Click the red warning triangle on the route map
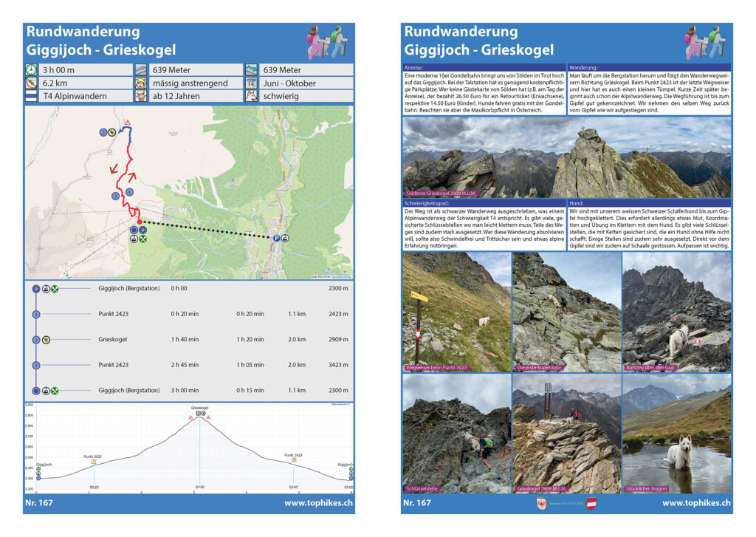The height and width of the screenshot is (537, 756). coord(128,122)
